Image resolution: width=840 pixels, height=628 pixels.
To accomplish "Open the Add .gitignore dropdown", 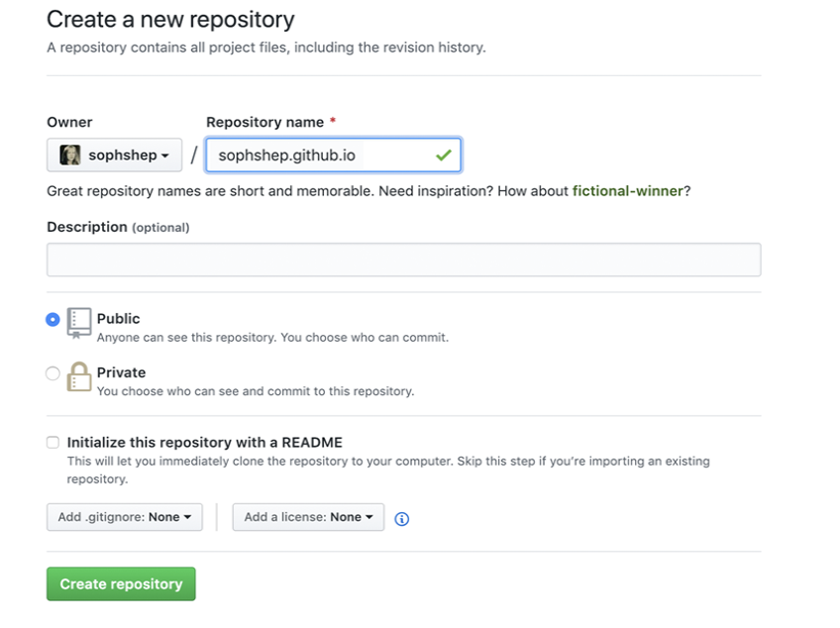I will [124, 517].
